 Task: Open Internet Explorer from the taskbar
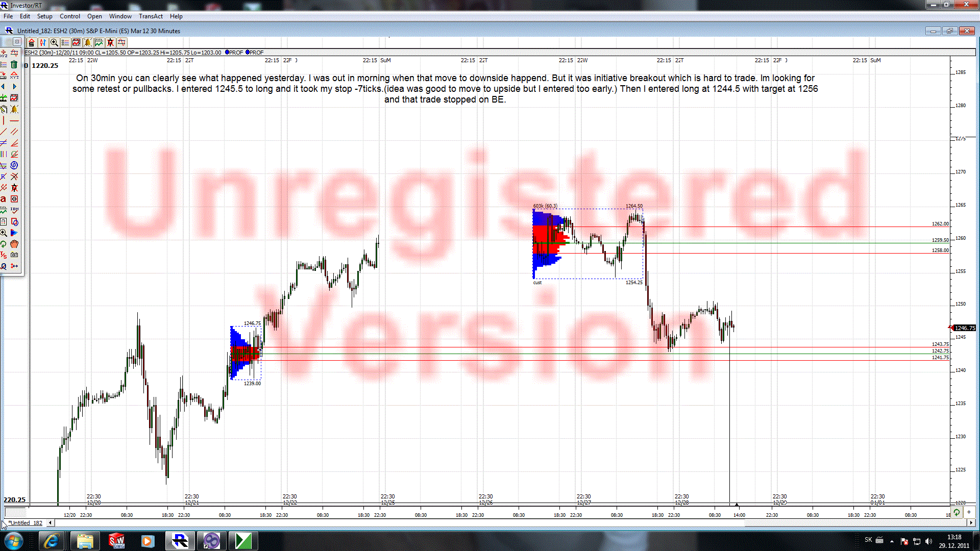pyautogui.click(x=52, y=541)
